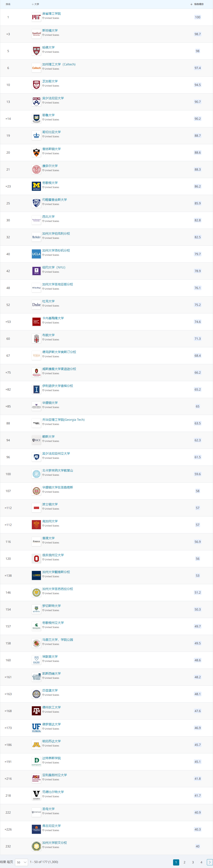This screenshot has width=213, height=868.
Task: Open the 耶鲁大学 university link
Action: click(49, 115)
